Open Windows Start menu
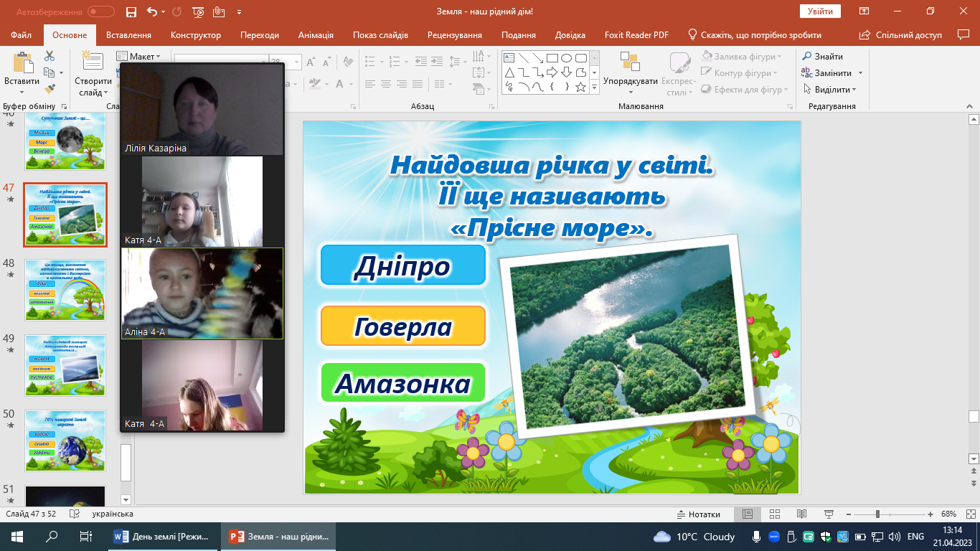The width and height of the screenshot is (980, 551). click(17, 537)
